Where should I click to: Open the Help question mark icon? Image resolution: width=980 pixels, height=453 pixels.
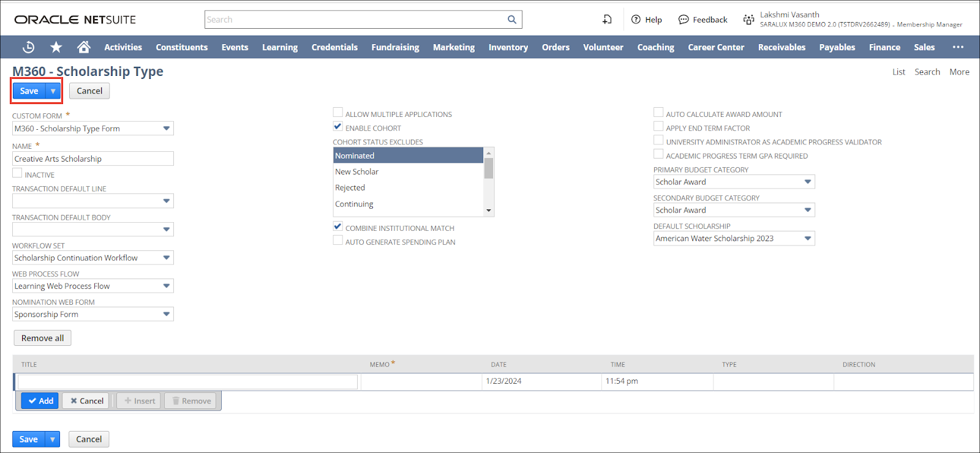tap(636, 20)
